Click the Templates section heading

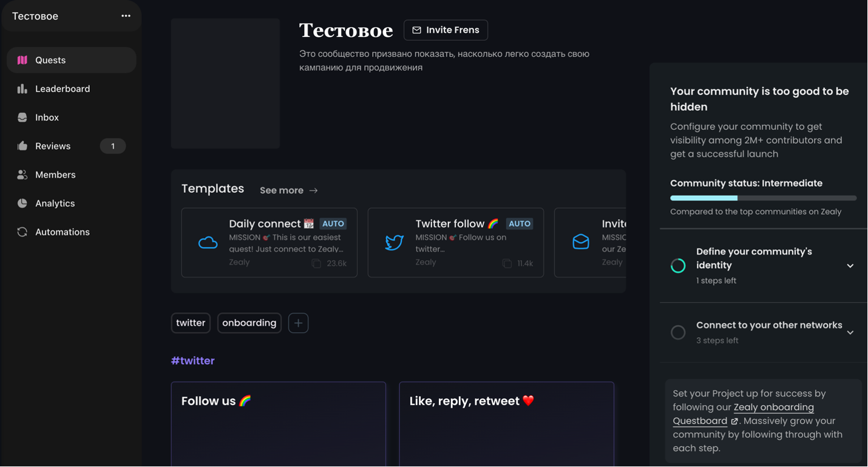(212, 189)
